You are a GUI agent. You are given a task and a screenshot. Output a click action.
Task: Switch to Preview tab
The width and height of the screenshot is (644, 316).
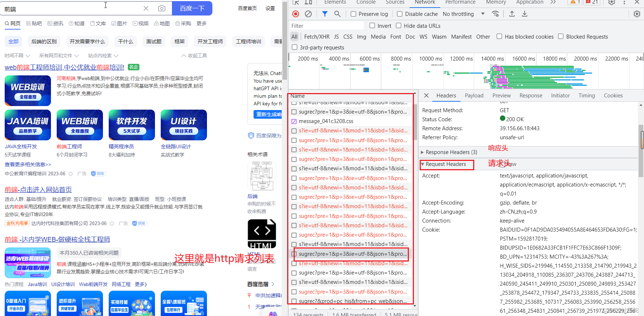click(x=501, y=96)
